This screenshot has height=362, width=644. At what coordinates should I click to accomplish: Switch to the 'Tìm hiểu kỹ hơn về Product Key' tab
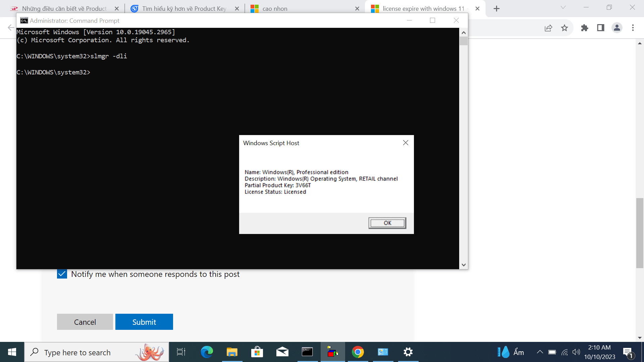184,9
